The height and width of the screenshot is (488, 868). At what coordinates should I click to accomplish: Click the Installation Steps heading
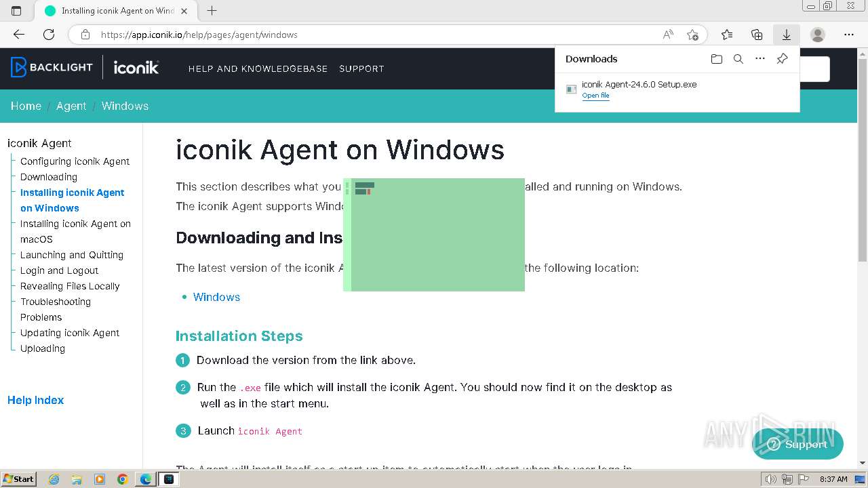[239, 336]
